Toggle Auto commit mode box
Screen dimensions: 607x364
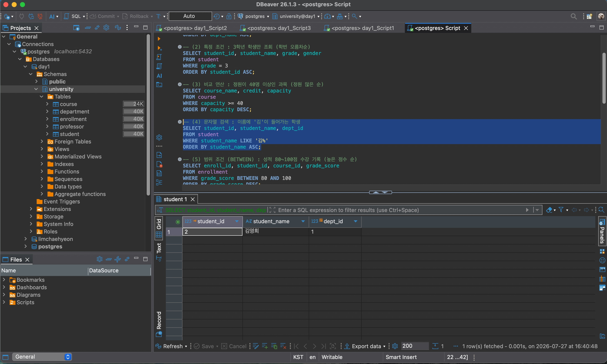190,16
